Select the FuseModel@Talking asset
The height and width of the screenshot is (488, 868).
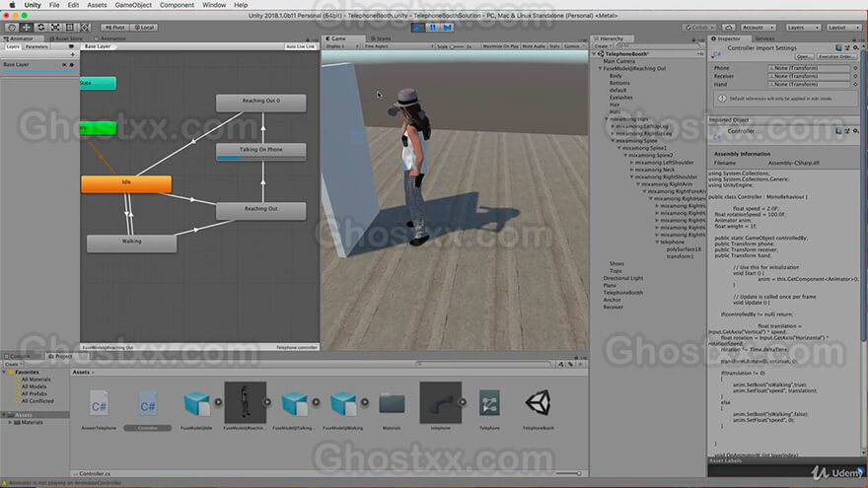point(293,408)
